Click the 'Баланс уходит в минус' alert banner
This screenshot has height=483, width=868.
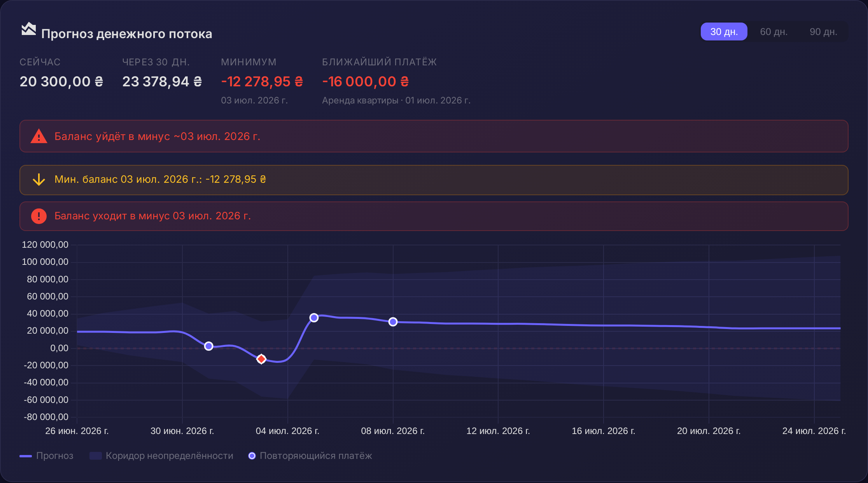(x=434, y=216)
